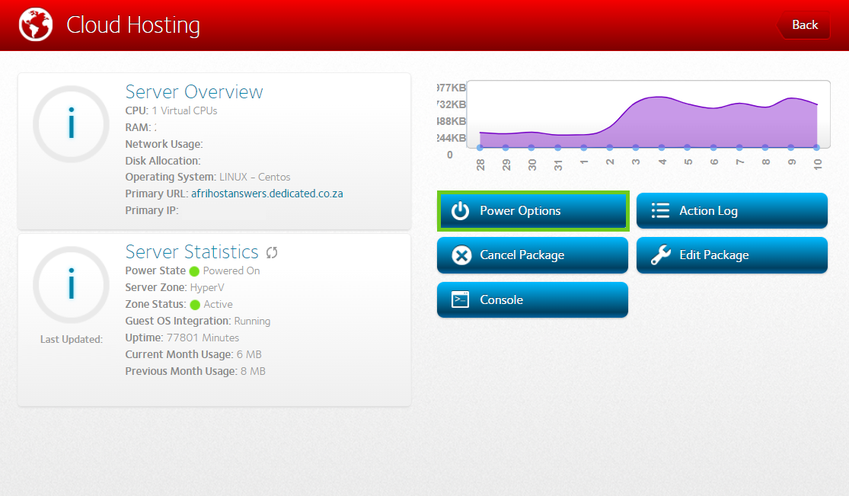The width and height of the screenshot is (849, 496).
Task: Refresh Server Statistics with the reload icon
Action: coord(271,253)
